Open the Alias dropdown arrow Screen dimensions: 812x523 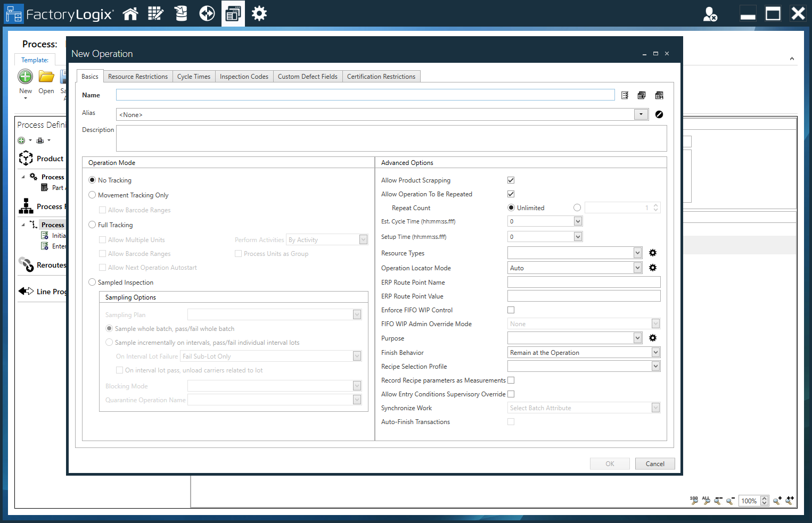[x=641, y=114]
